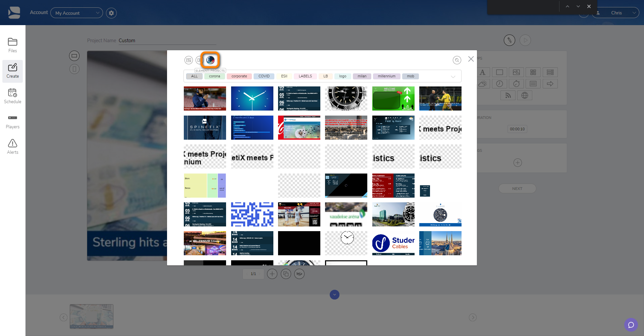Filter by the logo tag
The height and width of the screenshot is (336, 644).
point(342,76)
